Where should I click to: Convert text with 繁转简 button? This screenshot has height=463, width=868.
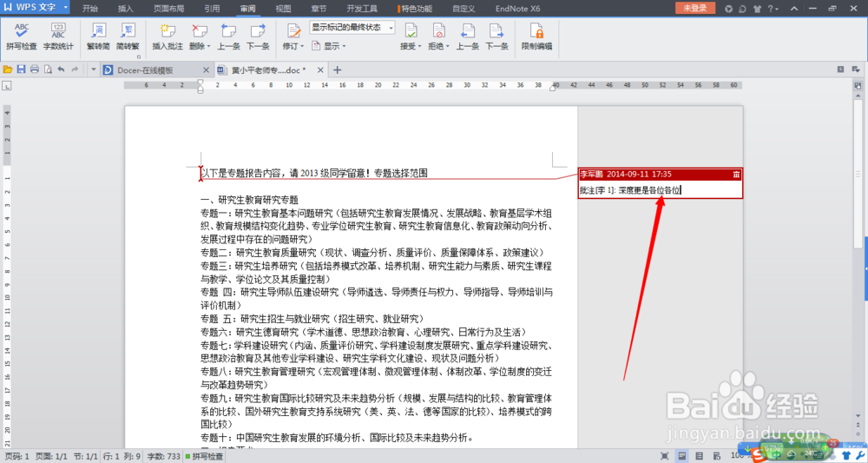coord(99,36)
